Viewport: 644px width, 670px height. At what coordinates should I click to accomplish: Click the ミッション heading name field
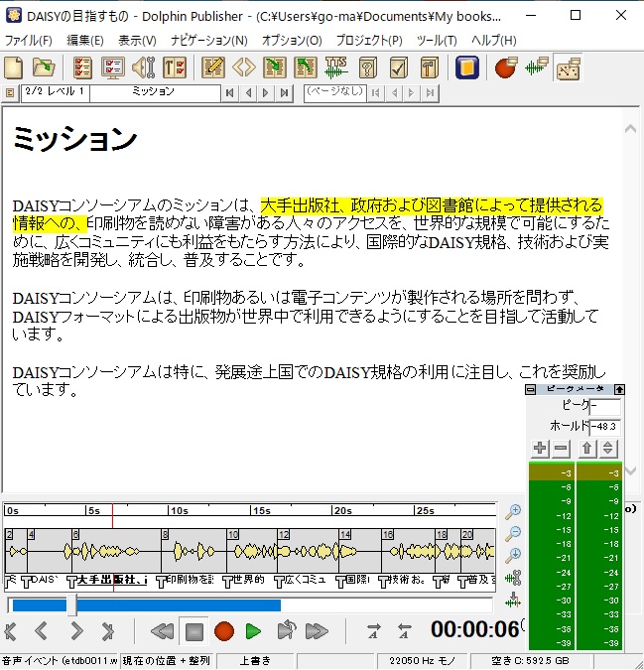point(155,92)
